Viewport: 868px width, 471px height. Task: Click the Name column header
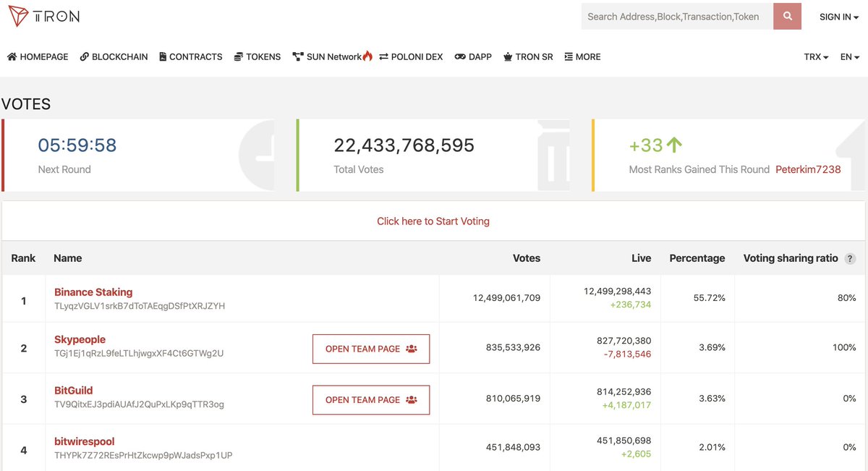point(68,258)
